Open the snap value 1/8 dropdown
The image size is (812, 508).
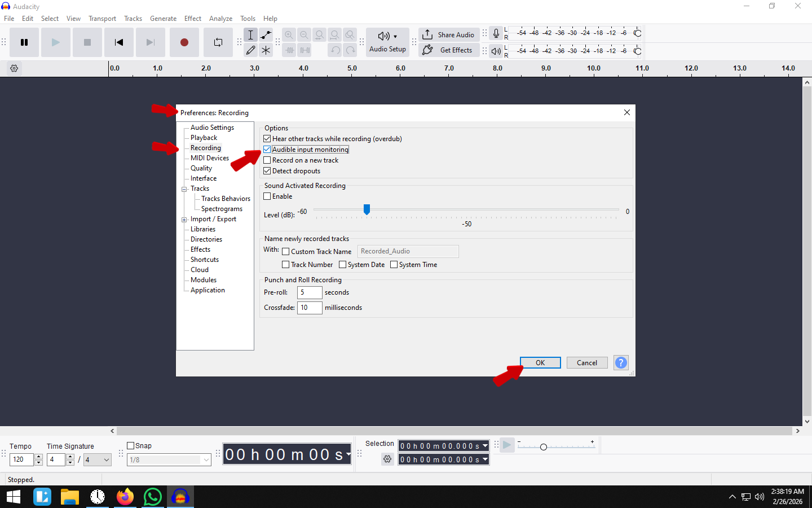tap(206, 460)
